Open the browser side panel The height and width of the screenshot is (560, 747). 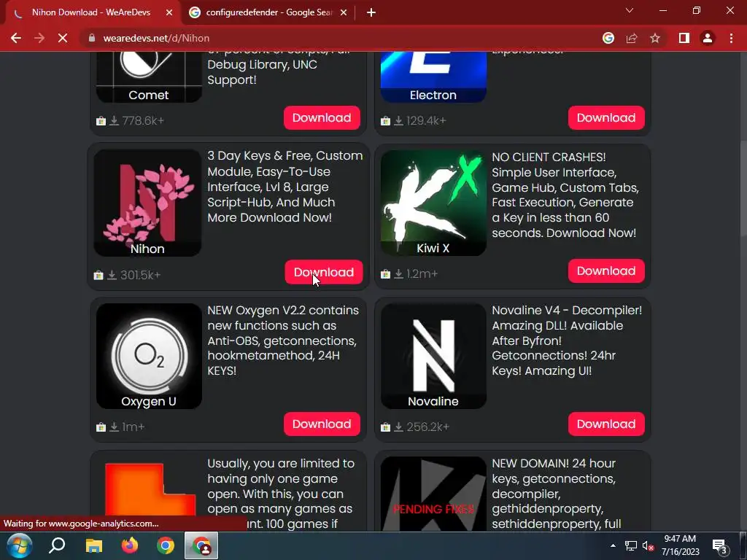[x=684, y=38]
